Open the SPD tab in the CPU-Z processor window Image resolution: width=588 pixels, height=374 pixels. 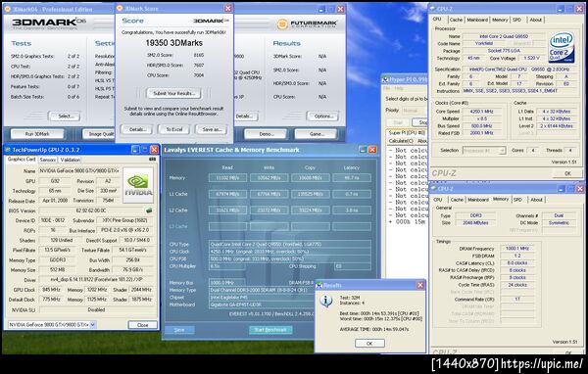516,20
